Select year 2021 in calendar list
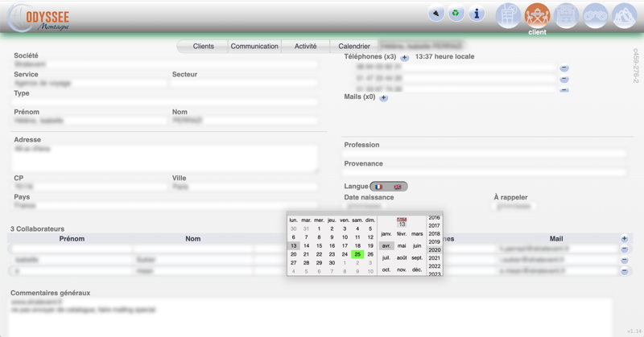Image resolution: width=644 pixels, height=337 pixels. [435, 258]
